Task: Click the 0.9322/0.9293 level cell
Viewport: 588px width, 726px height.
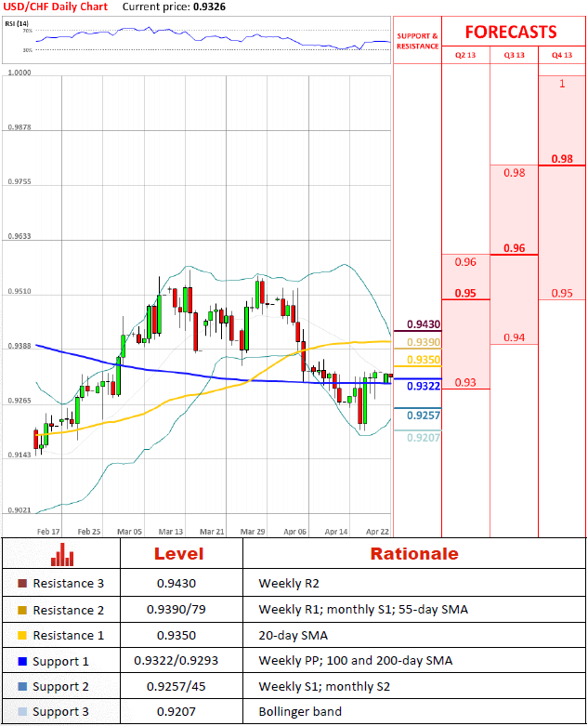Action: (x=176, y=660)
